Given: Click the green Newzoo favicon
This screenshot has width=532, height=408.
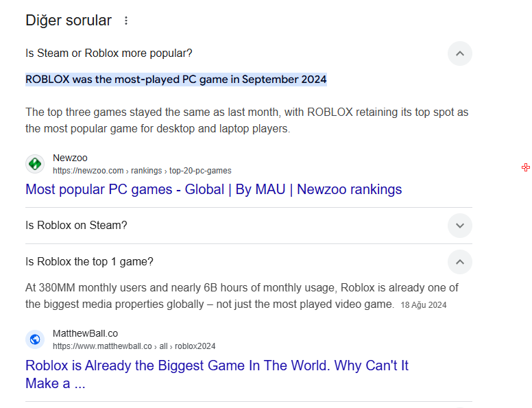Looking at the screenshot, I should [x=35, y=164].
